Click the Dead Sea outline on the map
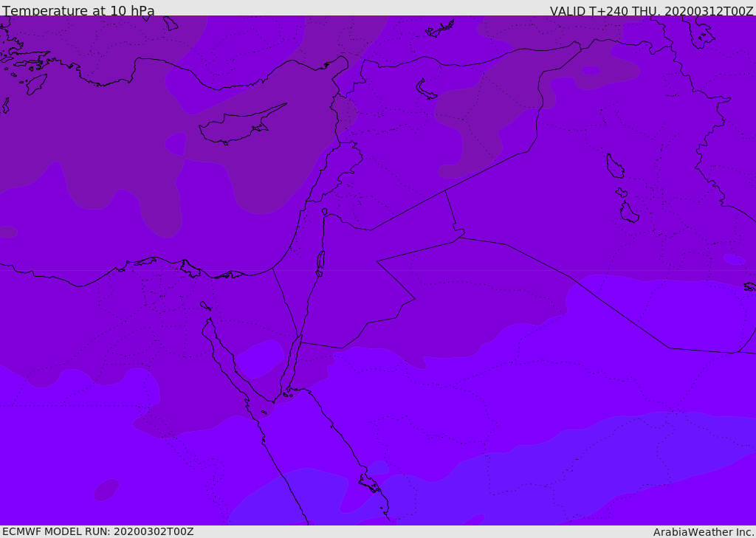 point(320,261)
